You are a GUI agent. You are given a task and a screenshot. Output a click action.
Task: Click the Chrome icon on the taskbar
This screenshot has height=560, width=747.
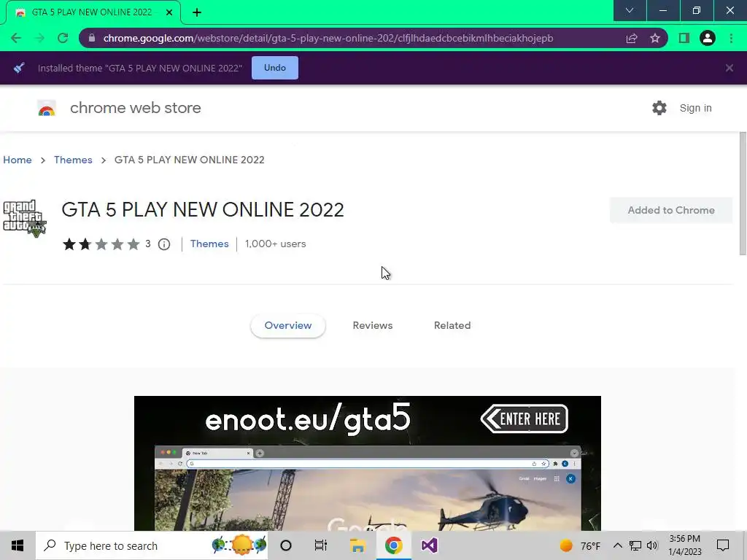(x=393, y=545)
